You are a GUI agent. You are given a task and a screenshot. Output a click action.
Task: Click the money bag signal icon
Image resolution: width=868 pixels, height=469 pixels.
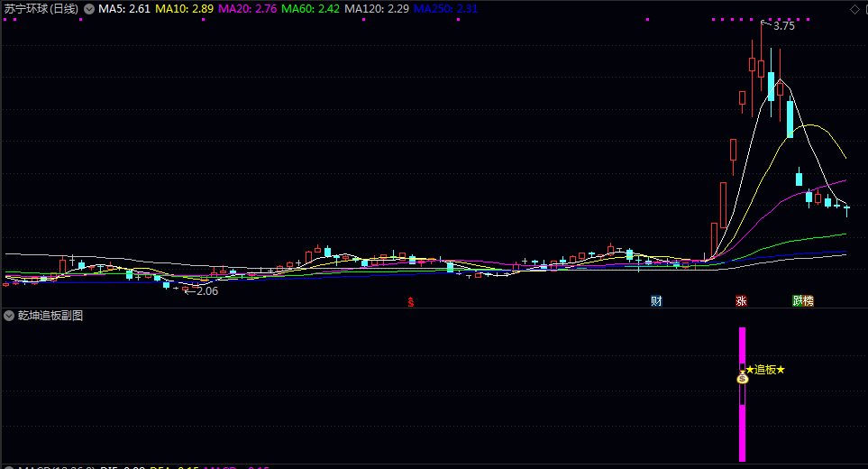[743, 378]
